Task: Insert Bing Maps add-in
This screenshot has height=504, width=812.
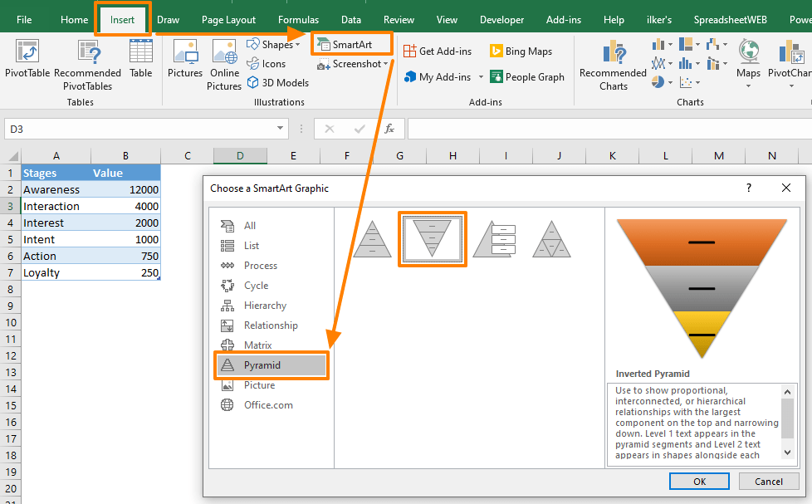Action: pos(520,51)
